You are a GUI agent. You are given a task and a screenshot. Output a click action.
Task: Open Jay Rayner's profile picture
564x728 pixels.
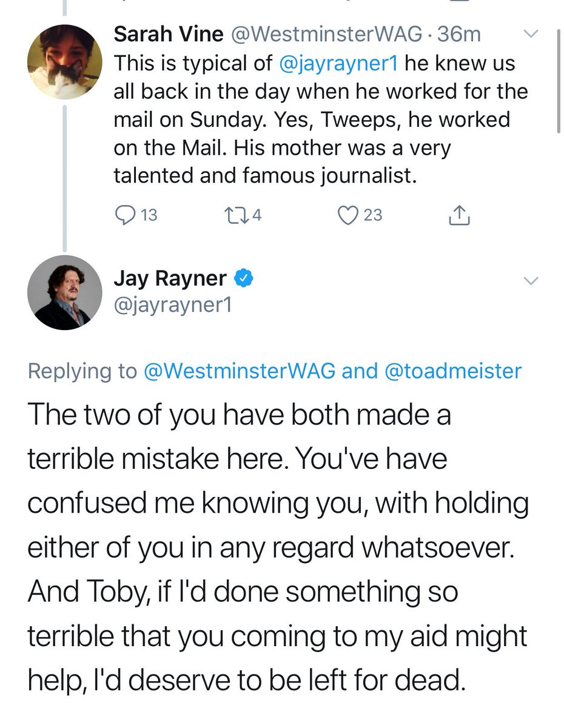coord(64,292)
